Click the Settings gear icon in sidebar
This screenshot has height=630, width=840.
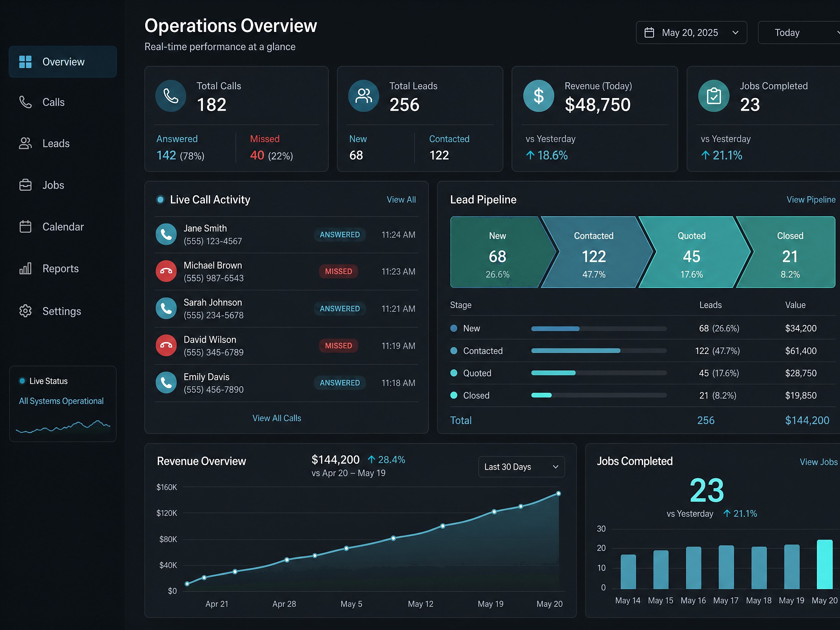(x=25, y=311)
